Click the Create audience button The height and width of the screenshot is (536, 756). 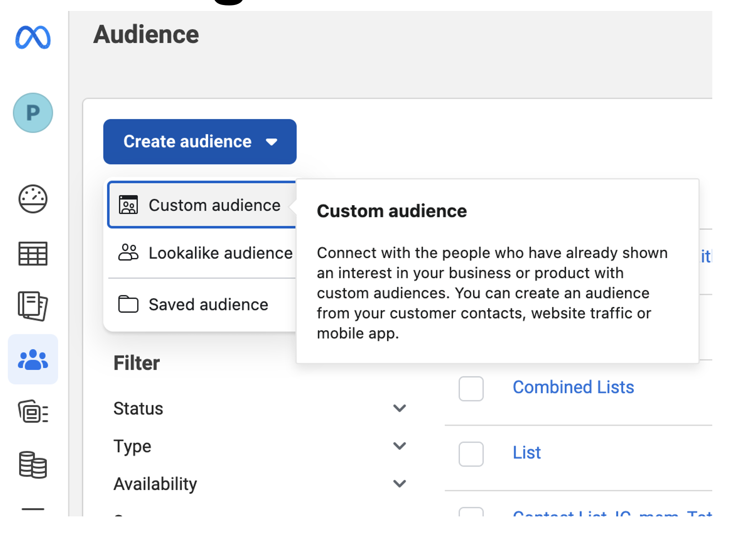pos(199,142)
